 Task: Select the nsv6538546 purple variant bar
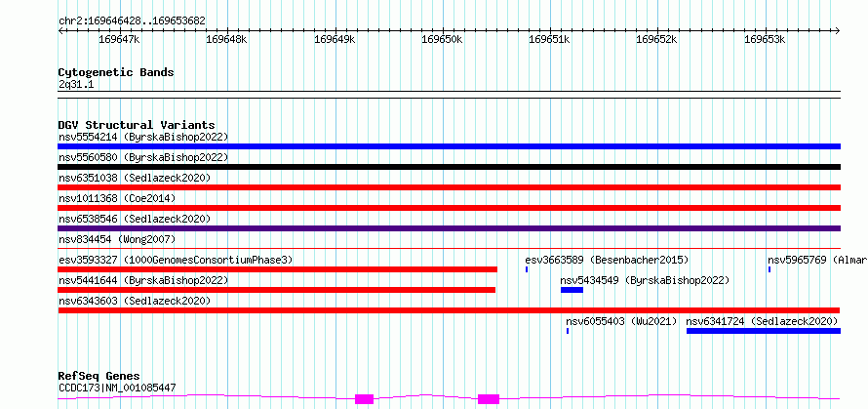(x=449, y=228)
